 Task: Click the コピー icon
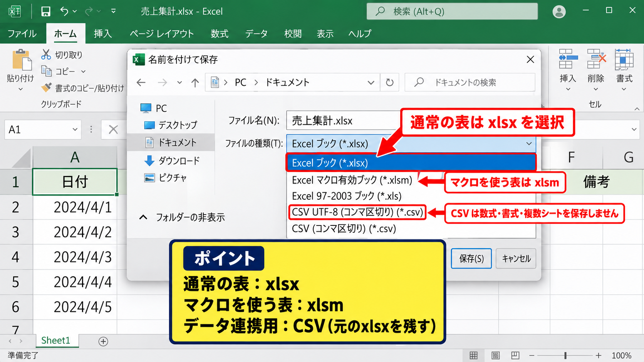[46, 71]
